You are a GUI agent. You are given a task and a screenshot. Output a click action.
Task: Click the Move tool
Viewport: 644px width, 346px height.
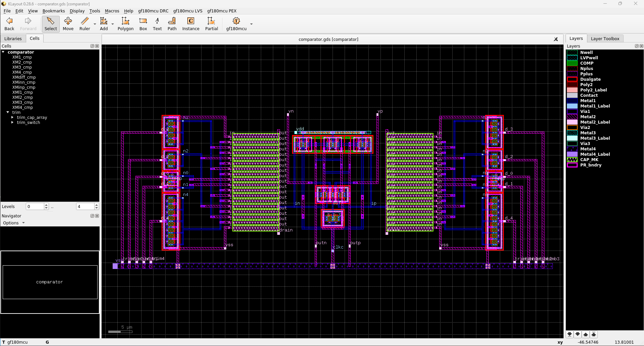point(68,24)
